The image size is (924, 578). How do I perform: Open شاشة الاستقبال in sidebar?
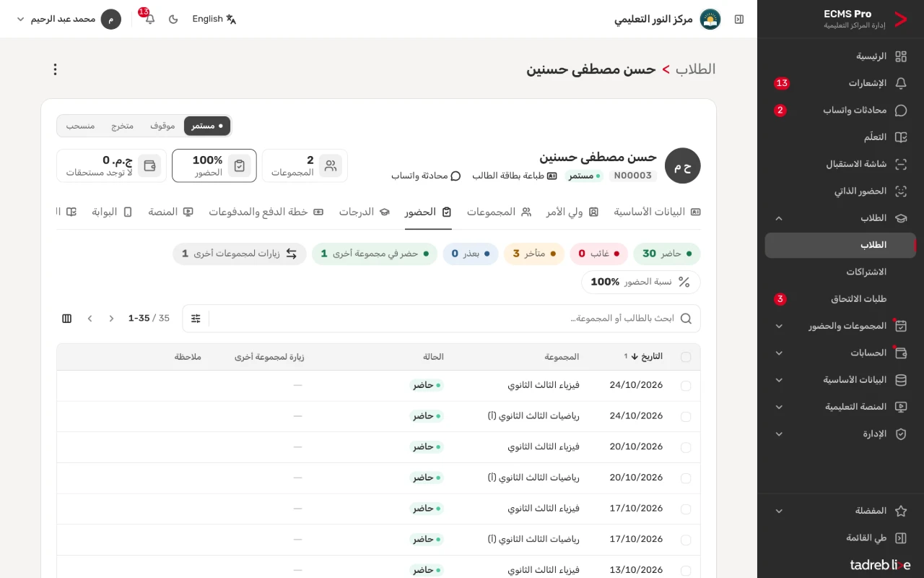pyautogui.click(x=840, y=164)
